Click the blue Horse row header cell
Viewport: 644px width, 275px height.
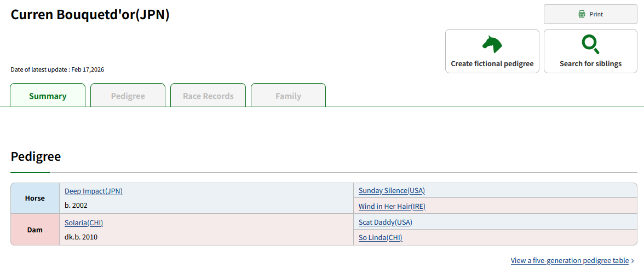tap(35, 198)
